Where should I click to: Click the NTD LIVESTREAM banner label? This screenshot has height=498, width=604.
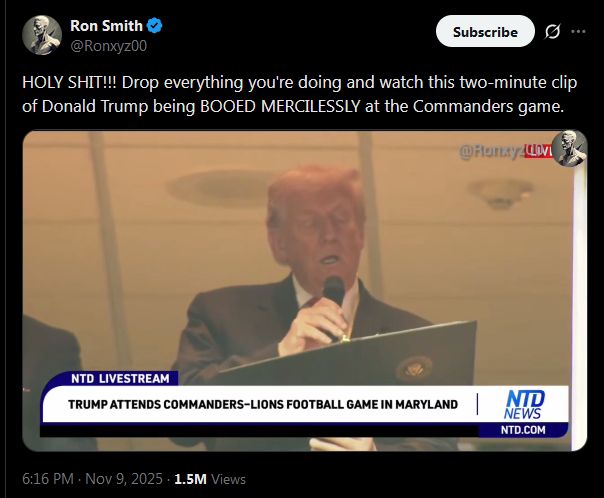point(120,379)
